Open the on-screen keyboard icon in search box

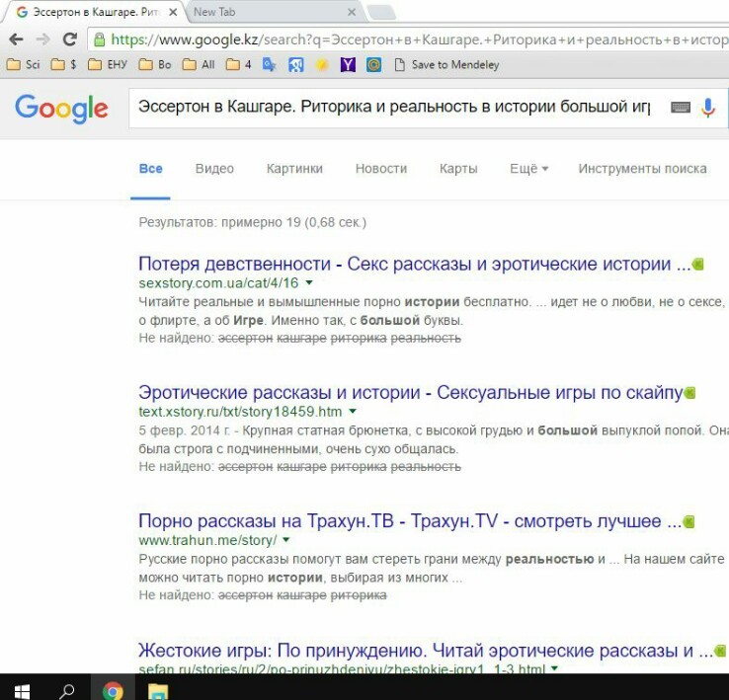[x=681, y=108]
